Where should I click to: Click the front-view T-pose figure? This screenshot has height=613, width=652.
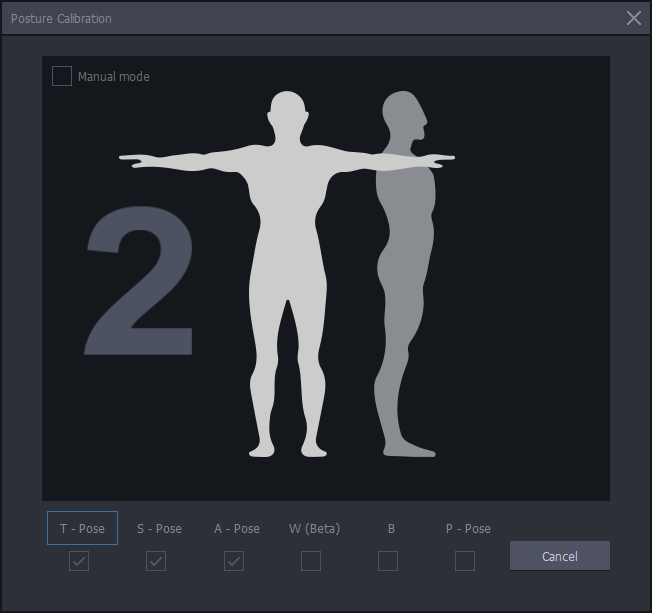[x=287, y=274]
